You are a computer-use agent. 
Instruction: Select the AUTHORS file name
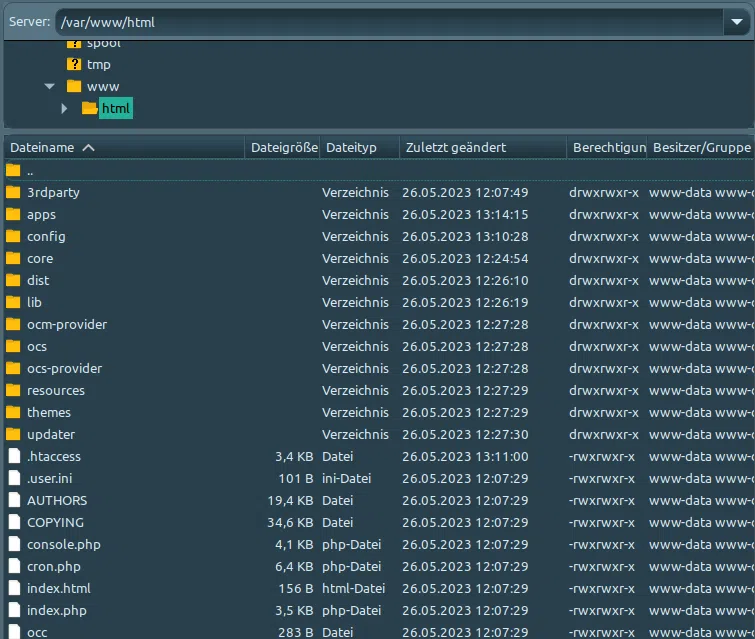pos(57,501)
